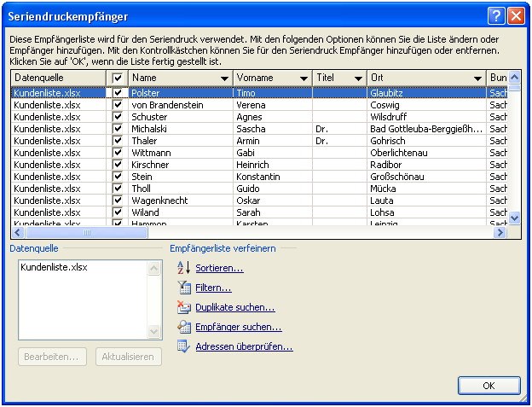This screenshot has height=407, width=532.
Task: Open the Name column dropdown arrow
Action: pyautogui.click(x=224, y=78)
